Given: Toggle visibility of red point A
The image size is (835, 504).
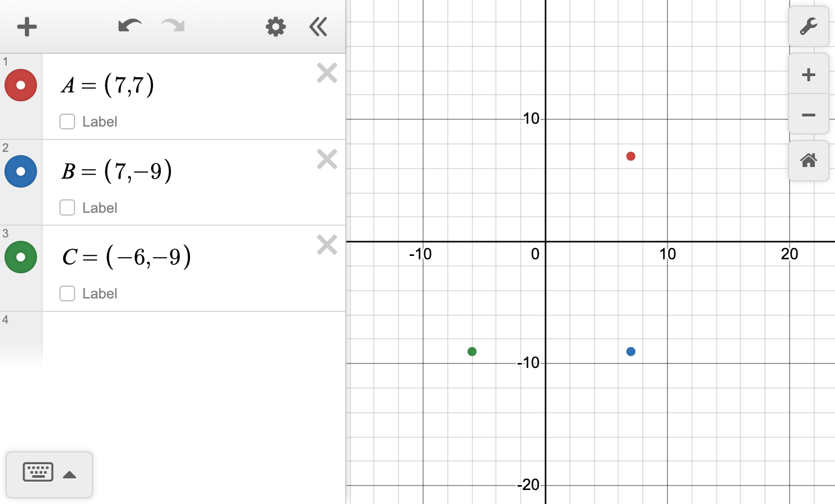Looking at the screenshot, I should [x=21, y=85].
